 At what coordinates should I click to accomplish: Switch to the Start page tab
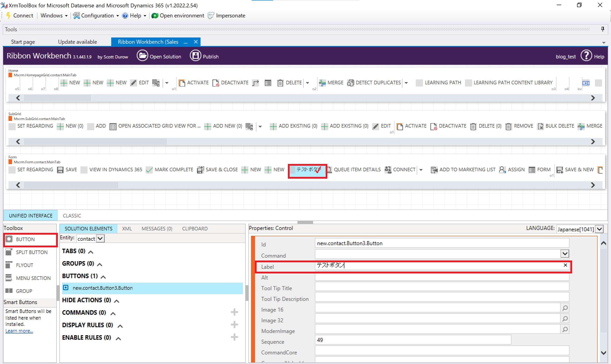point(23,42)
